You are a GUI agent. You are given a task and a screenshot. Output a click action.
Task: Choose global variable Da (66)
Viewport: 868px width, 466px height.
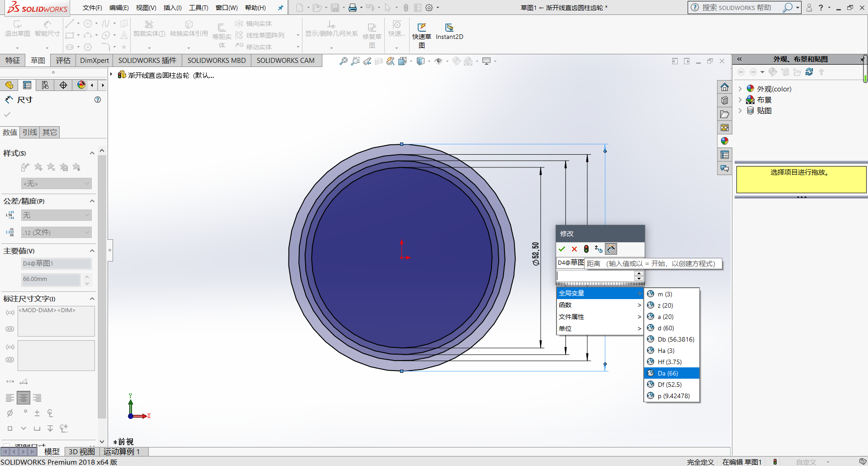(x=671, y=373)
